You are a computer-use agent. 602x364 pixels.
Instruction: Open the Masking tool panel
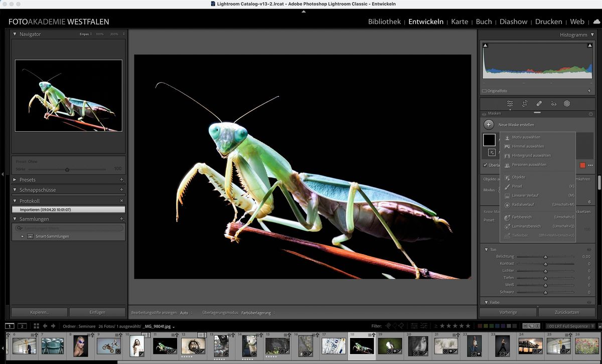point(567,104)
